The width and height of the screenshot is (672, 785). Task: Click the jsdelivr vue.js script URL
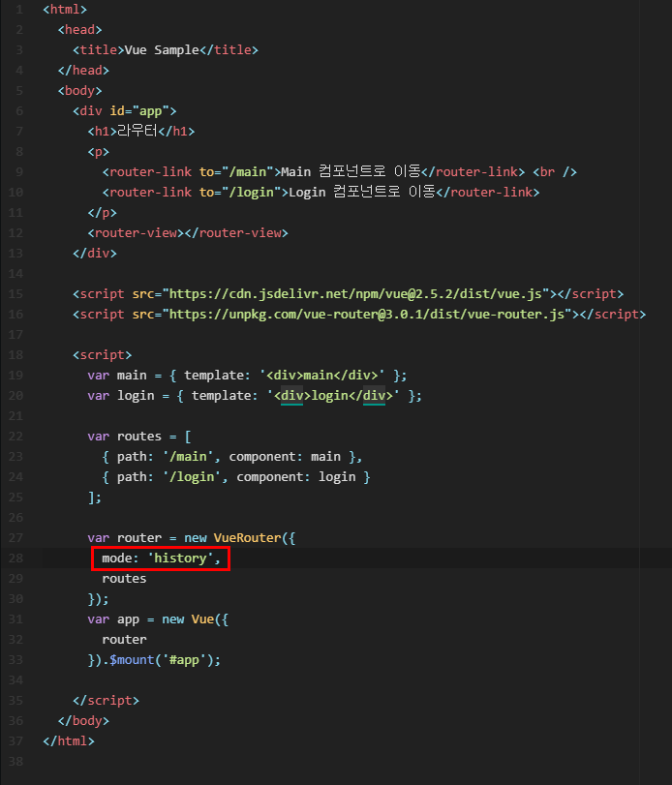point(355,294)
